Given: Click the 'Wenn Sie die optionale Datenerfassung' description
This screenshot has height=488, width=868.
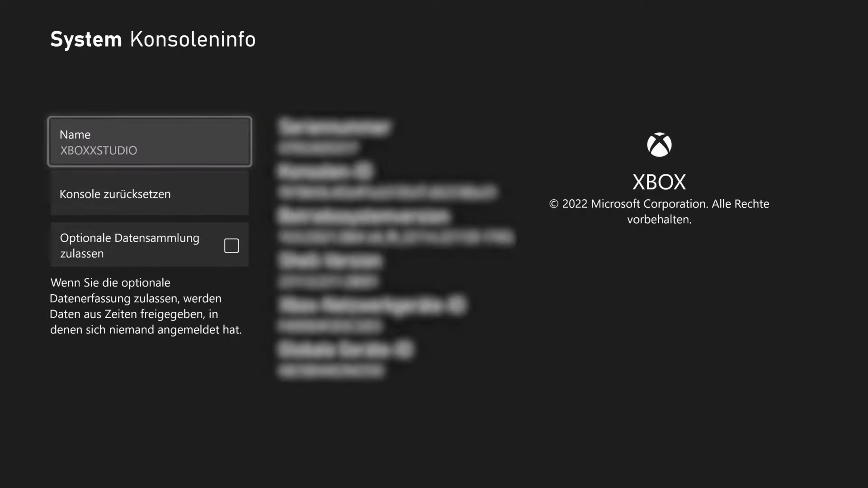Looking at the screenshot, I should [146, 306].
